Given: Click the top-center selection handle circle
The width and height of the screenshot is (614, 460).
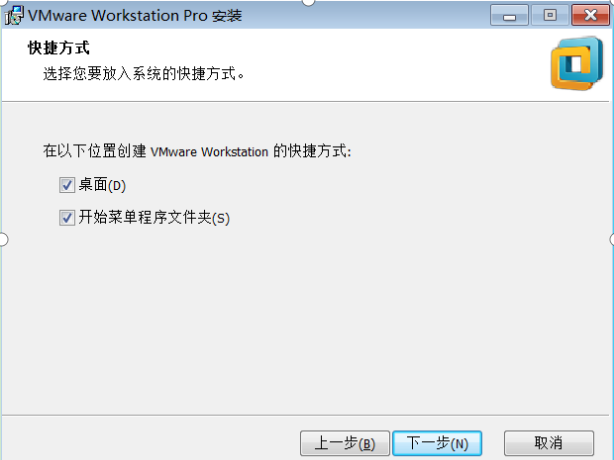Looking at the screenshot, I should (309, 2).
